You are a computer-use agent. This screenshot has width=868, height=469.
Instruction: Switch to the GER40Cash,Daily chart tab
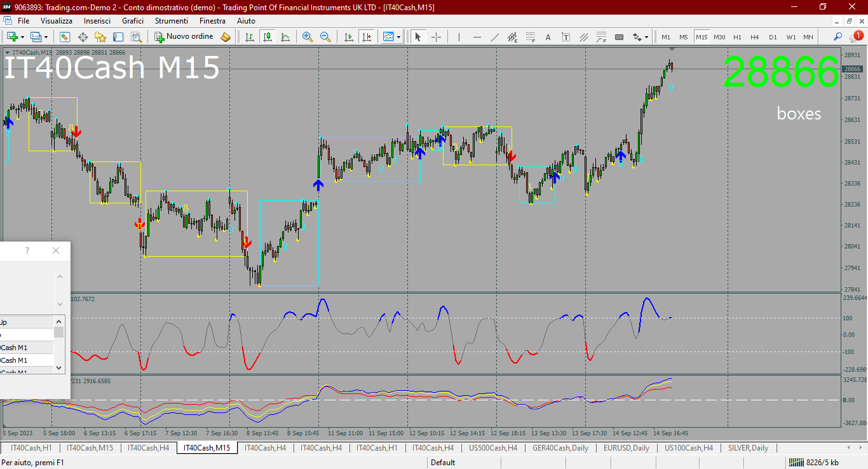click(x=560, y=448)
